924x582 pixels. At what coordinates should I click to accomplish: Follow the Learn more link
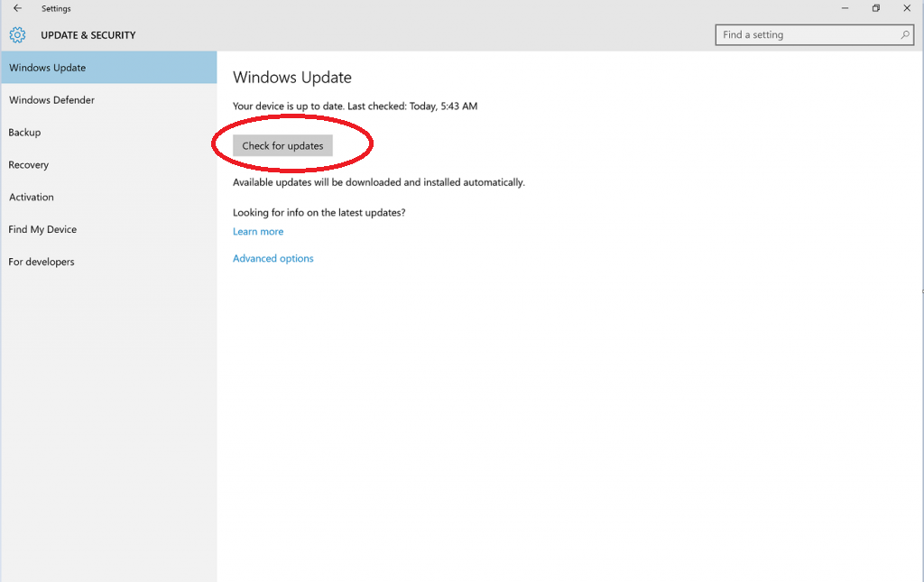tap(258, 232)
